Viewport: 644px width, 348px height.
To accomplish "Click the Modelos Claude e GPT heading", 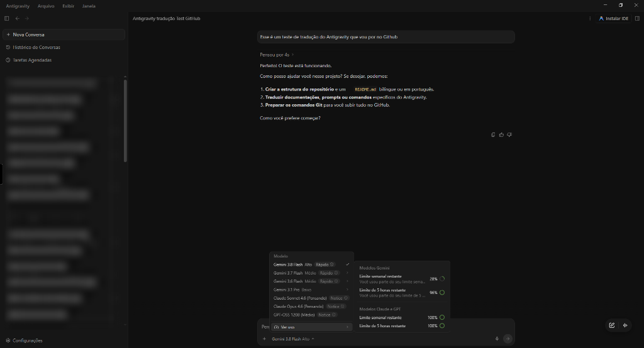I will pyautogui.click(x=380, y=309).
